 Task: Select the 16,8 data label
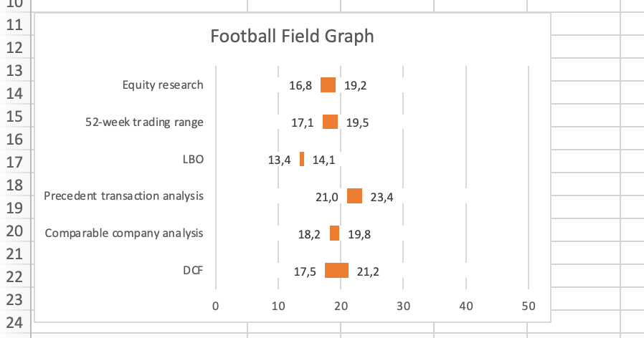tap(300, 86)
